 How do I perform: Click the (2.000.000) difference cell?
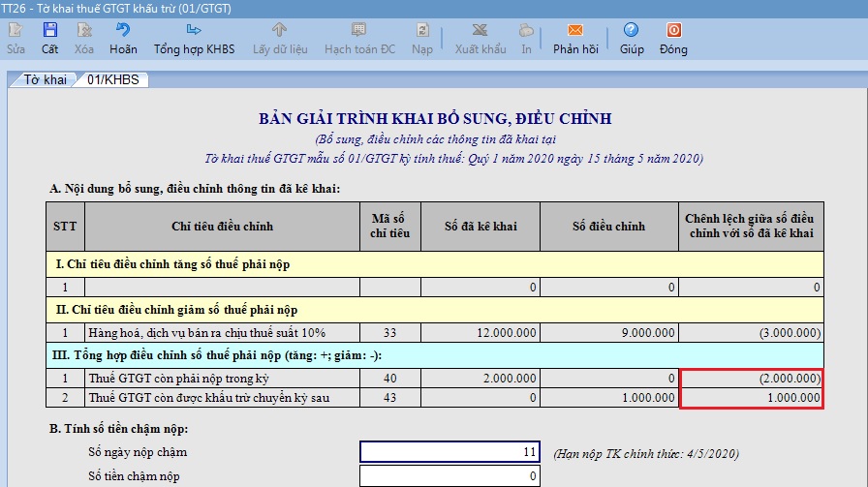[x=751, y=378]
